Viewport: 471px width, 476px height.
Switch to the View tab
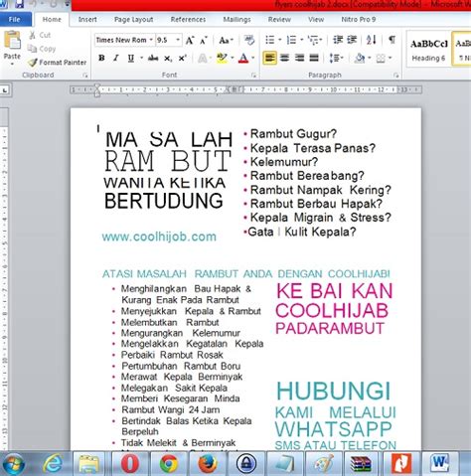(x=316, y=20)
